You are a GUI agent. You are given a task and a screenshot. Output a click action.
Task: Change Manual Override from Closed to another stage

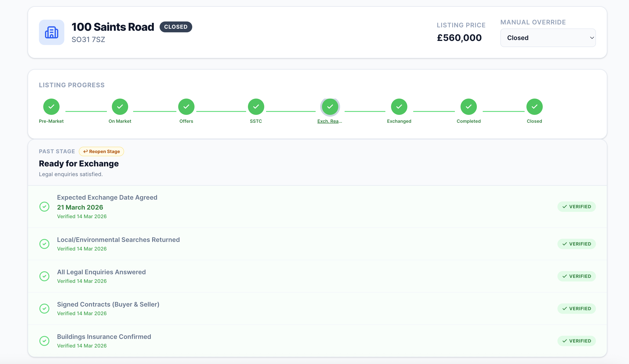(548, 38)
